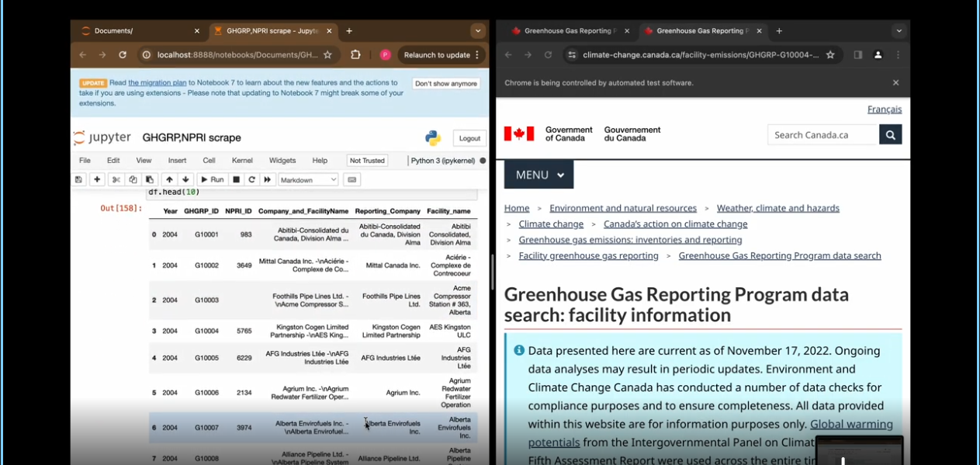Open the Environment and natural resources breadcrumb
980x465 pixels.
(623, 208)
